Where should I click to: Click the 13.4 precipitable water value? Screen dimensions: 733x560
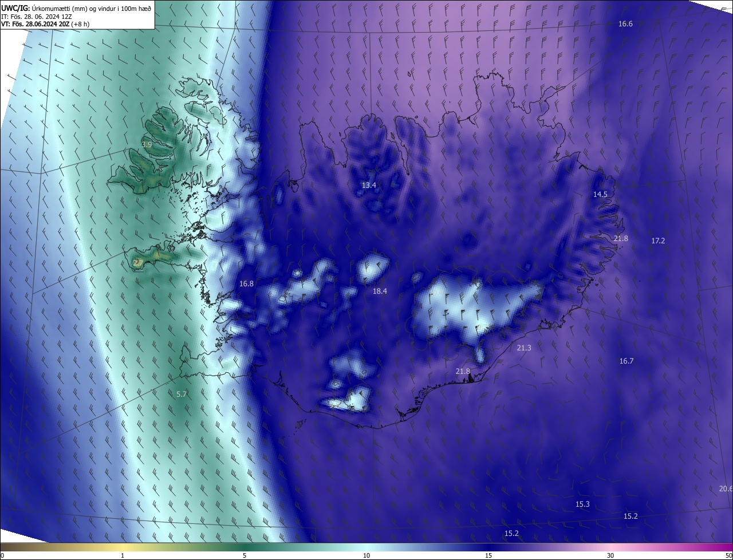tap(369, 186)
